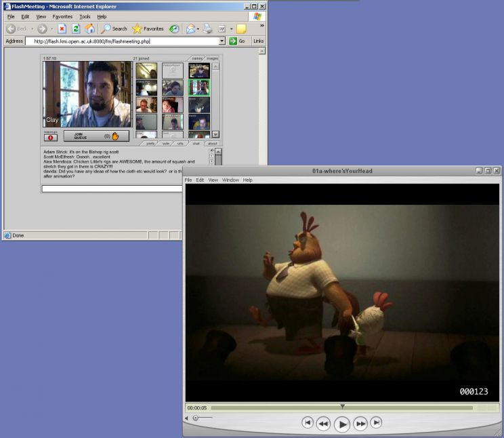Open the Window menu in QuickTime

tap(230, 180)
